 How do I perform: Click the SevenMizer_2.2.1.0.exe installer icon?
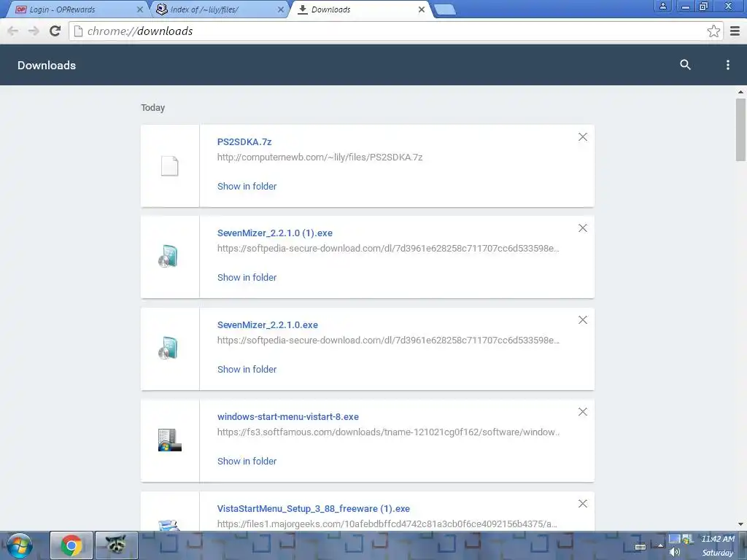(x=169, y=348)
